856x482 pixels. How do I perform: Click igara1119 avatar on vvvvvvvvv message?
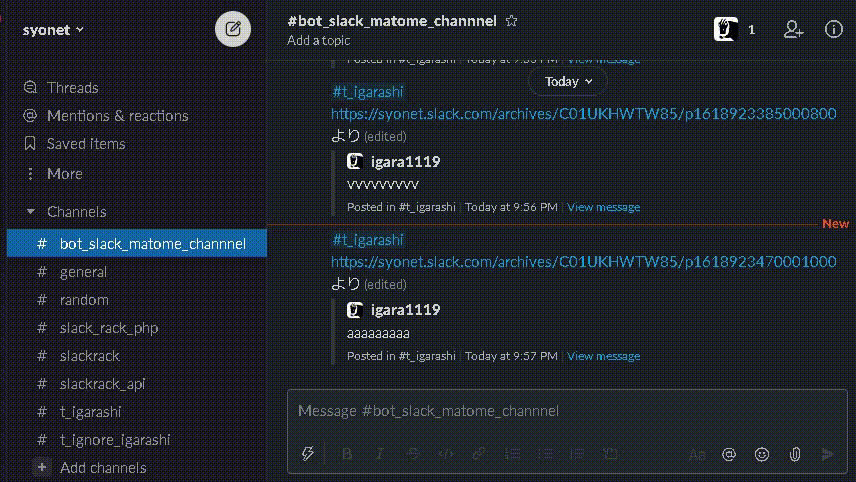tap(355, 162)
